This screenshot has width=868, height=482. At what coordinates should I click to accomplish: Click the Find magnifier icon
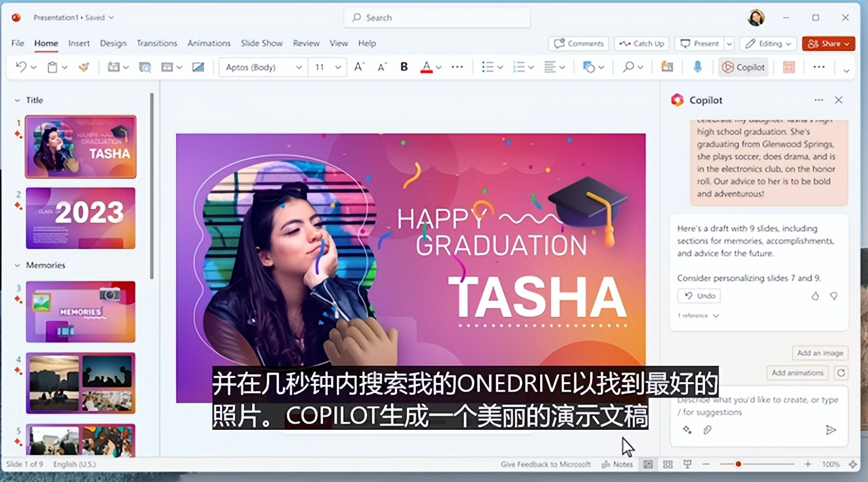[x=628, y=67]
